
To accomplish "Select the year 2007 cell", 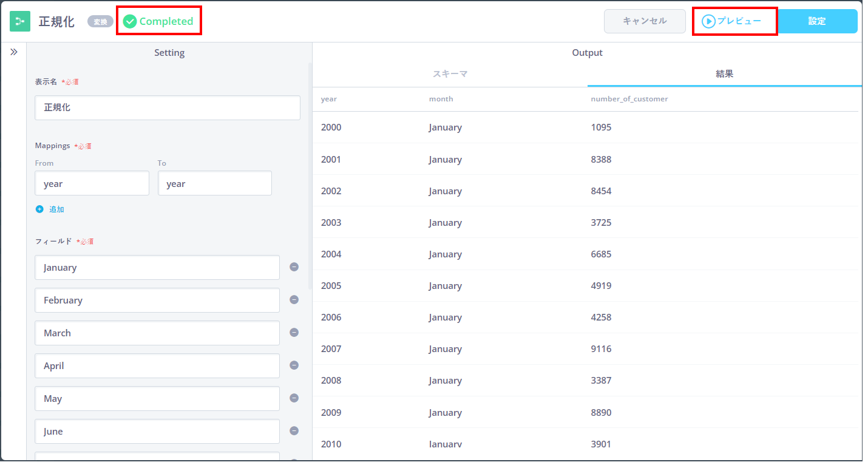I will (331, 349).
